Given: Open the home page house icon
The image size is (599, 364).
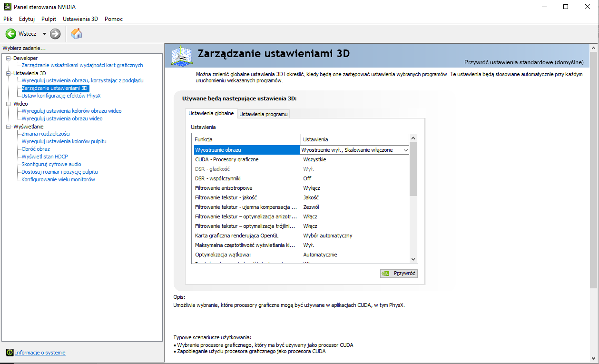Looking at the screenshot, I should (x=76, y=33).
